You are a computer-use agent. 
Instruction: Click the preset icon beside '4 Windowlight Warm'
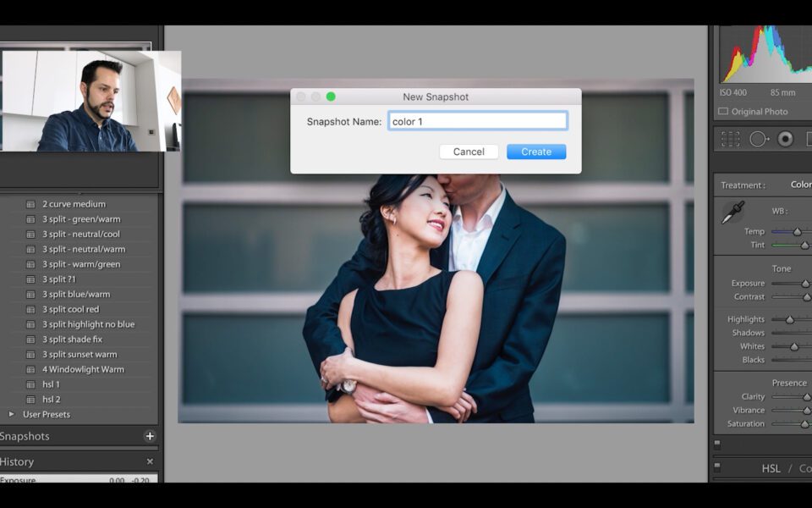point(30,370)
